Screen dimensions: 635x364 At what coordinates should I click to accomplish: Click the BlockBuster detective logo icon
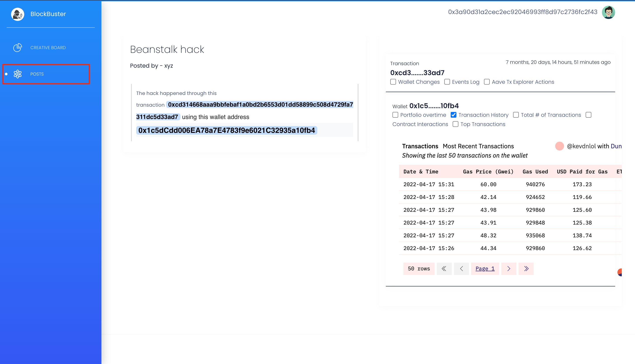pos(17,14)
